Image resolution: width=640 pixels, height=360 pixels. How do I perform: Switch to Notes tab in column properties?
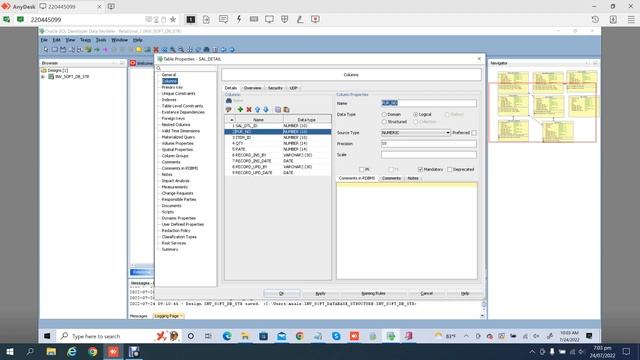[x=413, y=178]
